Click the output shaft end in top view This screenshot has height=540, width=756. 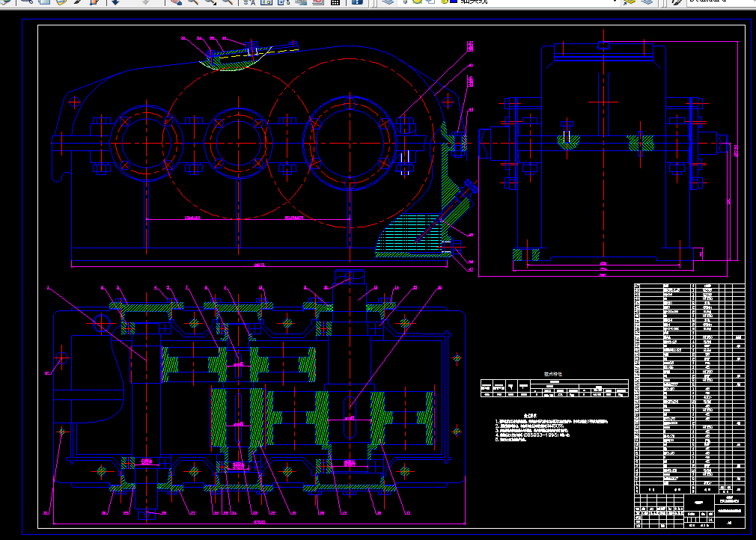[x=350, y=277]
